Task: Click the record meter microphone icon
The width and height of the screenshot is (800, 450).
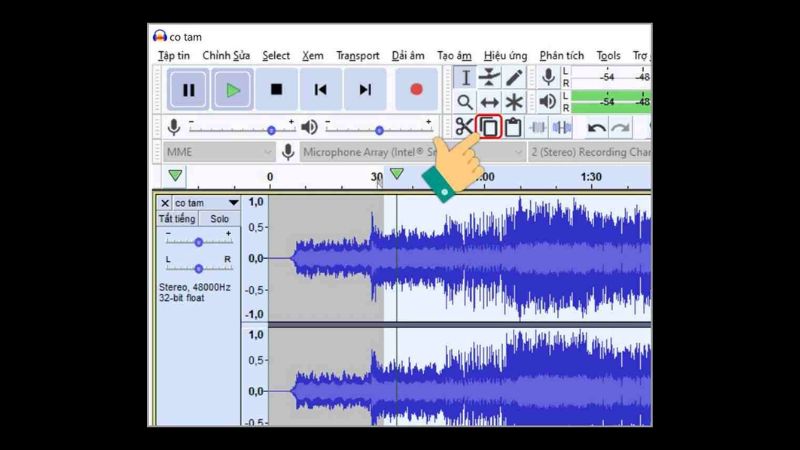Action: 548,78
